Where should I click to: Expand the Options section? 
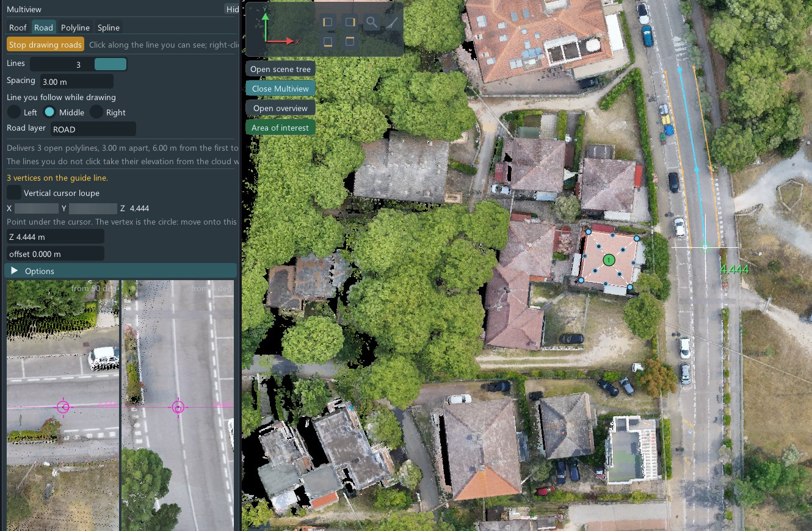120,271
